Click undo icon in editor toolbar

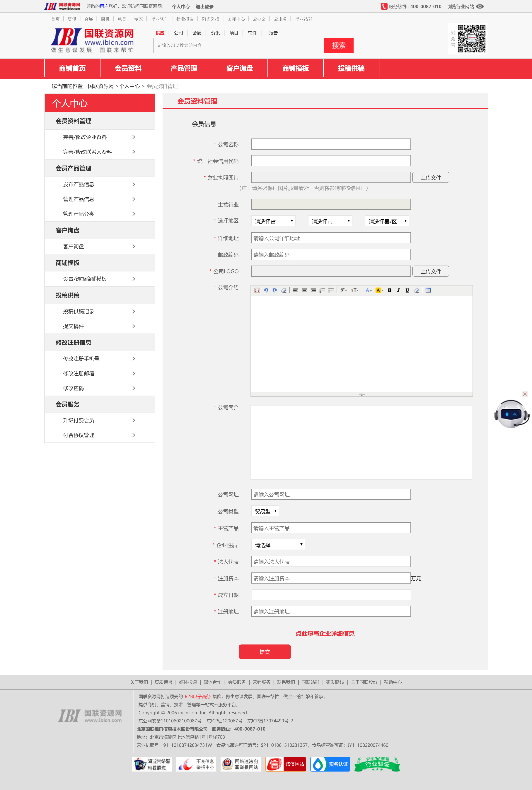(x=266, y=290)
